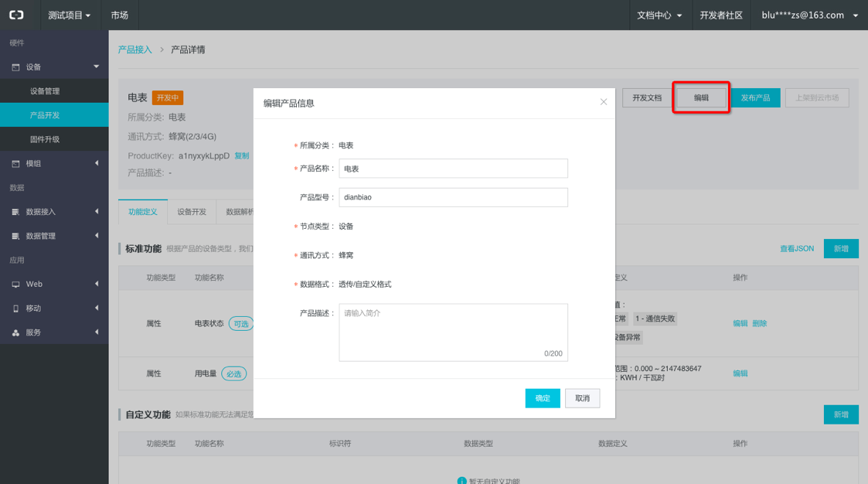Image resolution: width=868 pixels, height=484 pixels.
Task: Click the 数据接入 sidebar icon
Action: 15,212
